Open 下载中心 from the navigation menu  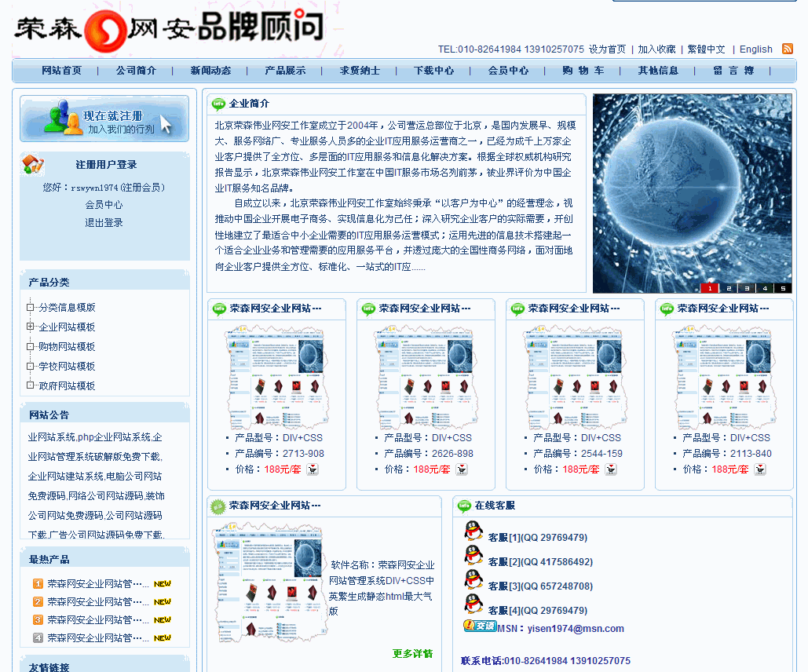point(433,71)
